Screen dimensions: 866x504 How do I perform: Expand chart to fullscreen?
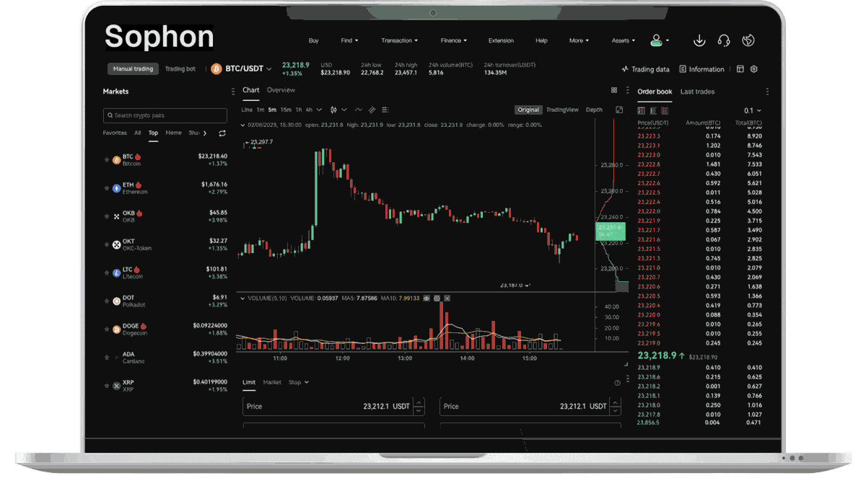[x=619, y=110]
